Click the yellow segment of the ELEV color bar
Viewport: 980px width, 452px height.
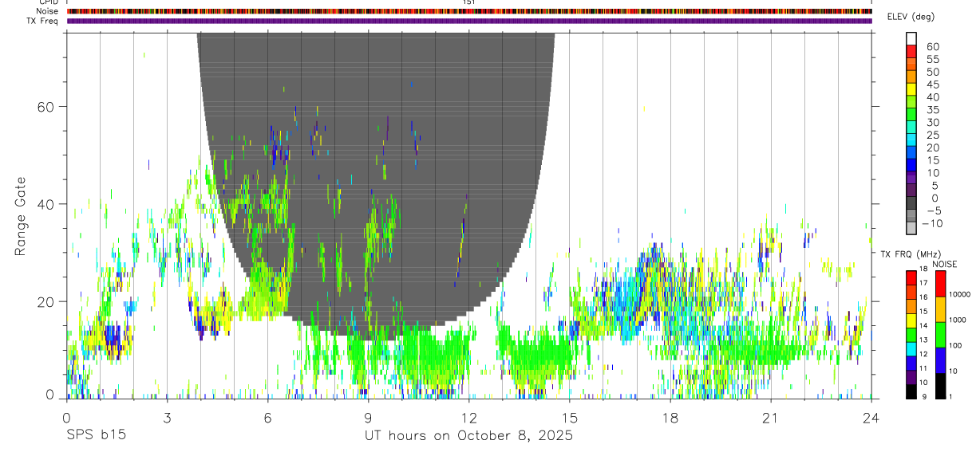point(911,89)
